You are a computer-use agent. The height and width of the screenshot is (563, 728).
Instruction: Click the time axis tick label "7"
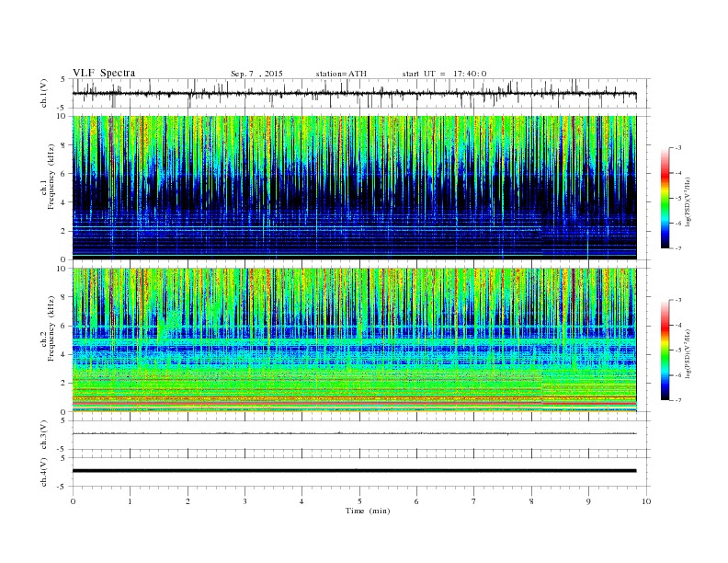[473, 501]
